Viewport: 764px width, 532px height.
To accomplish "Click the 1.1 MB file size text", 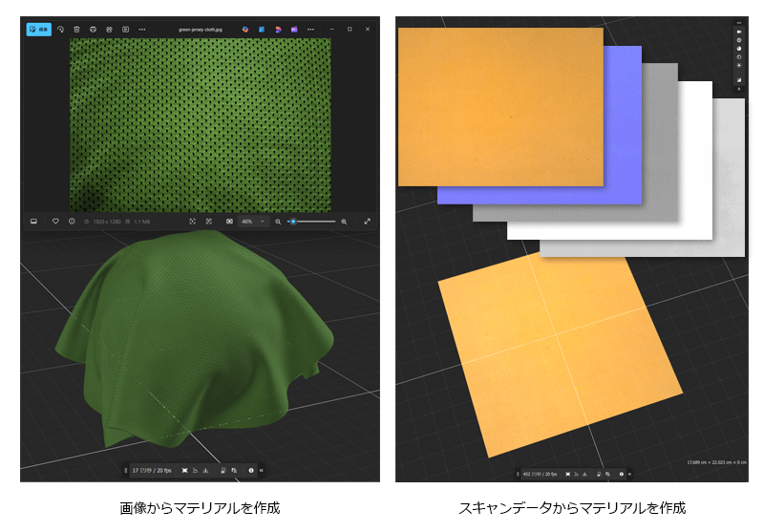I will pos(142,222).
